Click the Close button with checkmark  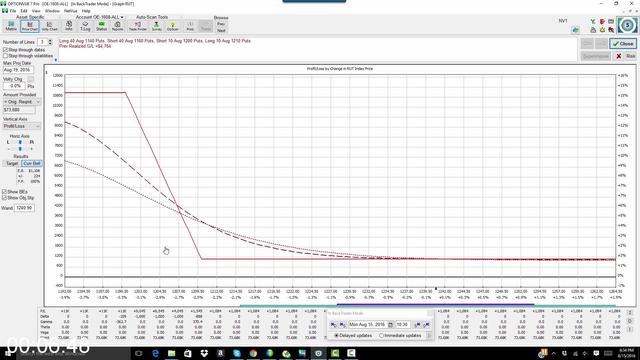click(623, 44)
